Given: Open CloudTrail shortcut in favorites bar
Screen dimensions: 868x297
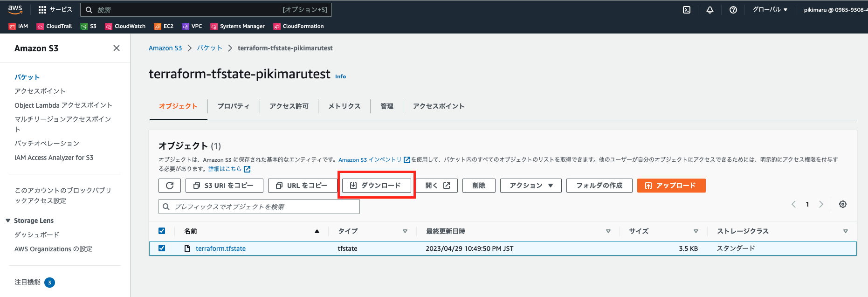Looking at the screenshot, I should (54, 26).
